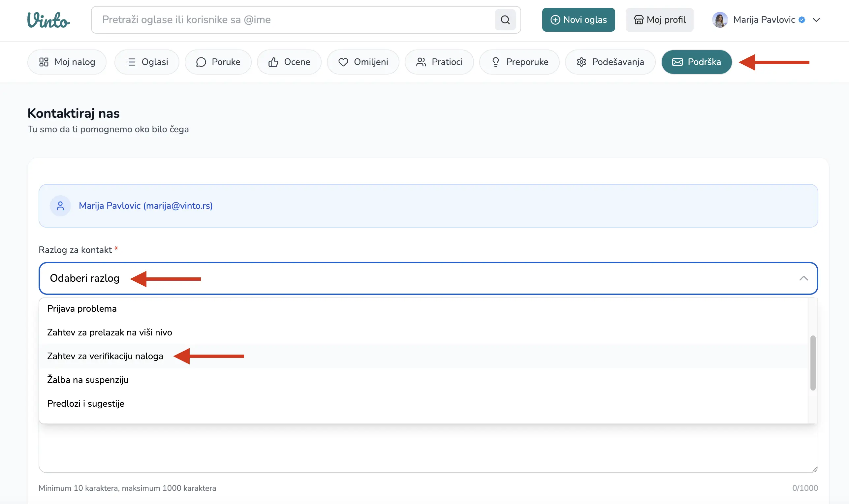The height and width of the screenshot is (504, 849).
Task: Go to the Moj nalog tab
Action: (67, 62)
